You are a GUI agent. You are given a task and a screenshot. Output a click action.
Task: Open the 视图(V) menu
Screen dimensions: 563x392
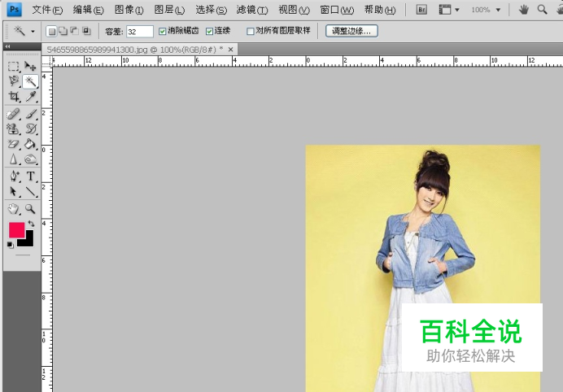click(294, 10)
